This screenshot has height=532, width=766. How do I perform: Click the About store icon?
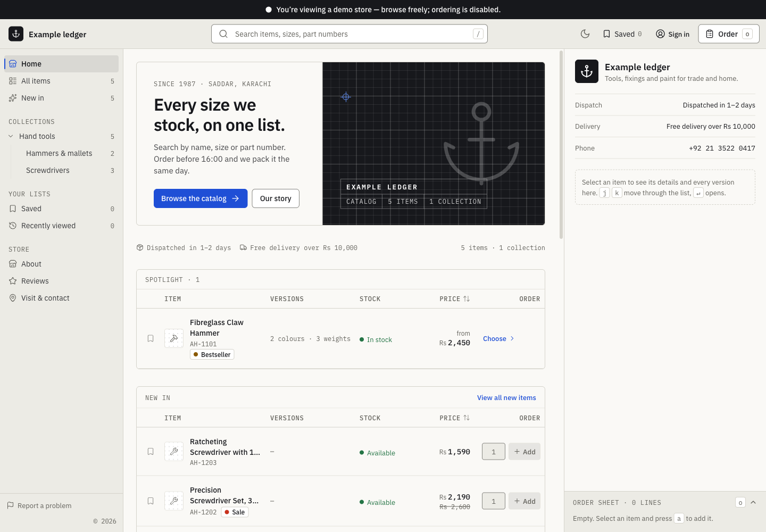point(13,264)
